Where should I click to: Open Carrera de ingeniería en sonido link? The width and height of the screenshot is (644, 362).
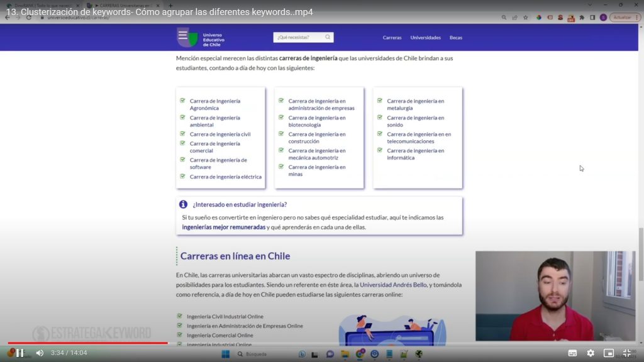click(x=415, y=121)
